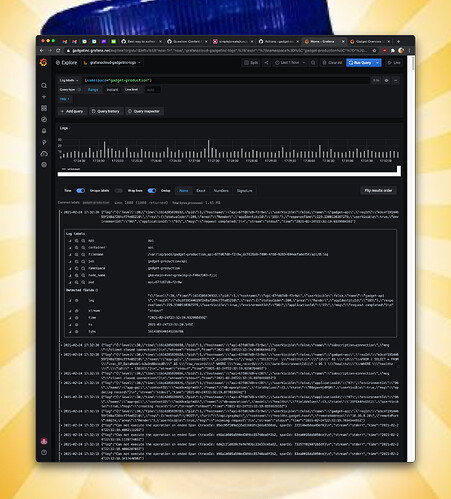Open the Last 1 hour time picker
Viewport: 451px width, 499px height.
pyautogui.click(x=290, y=63)
